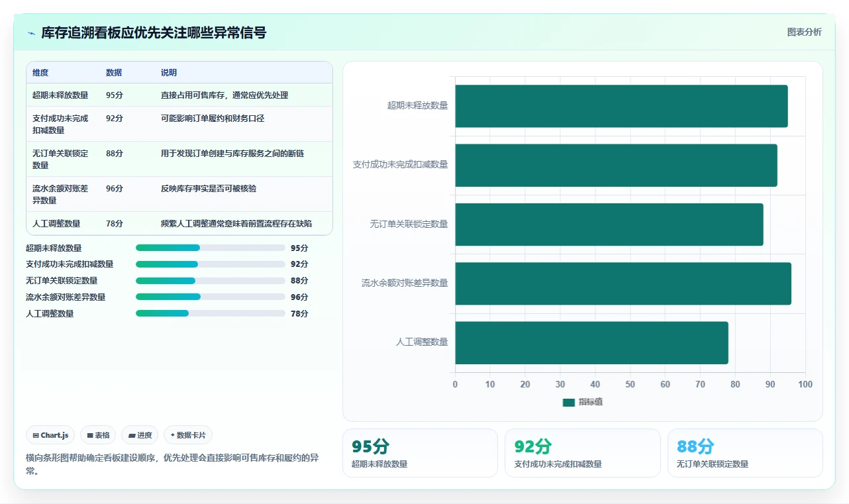Viewport: 849px width, 504px height.
Task: Select the 数据卡片 tag
Action: [x=188, y=435]
